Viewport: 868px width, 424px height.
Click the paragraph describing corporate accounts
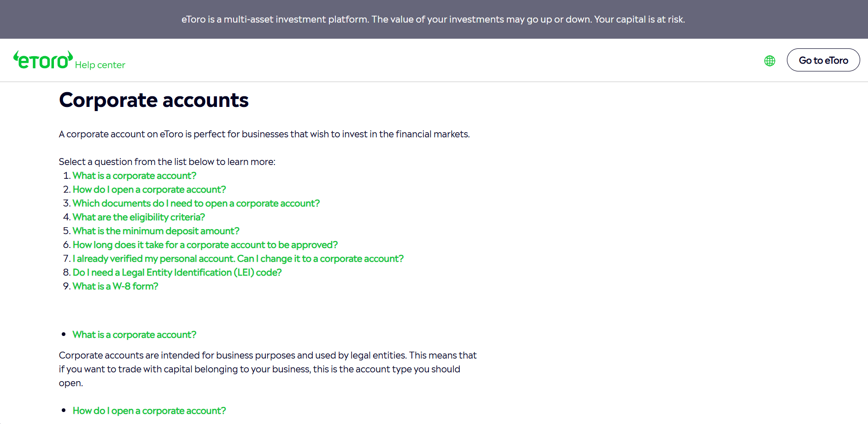(268, 369)
